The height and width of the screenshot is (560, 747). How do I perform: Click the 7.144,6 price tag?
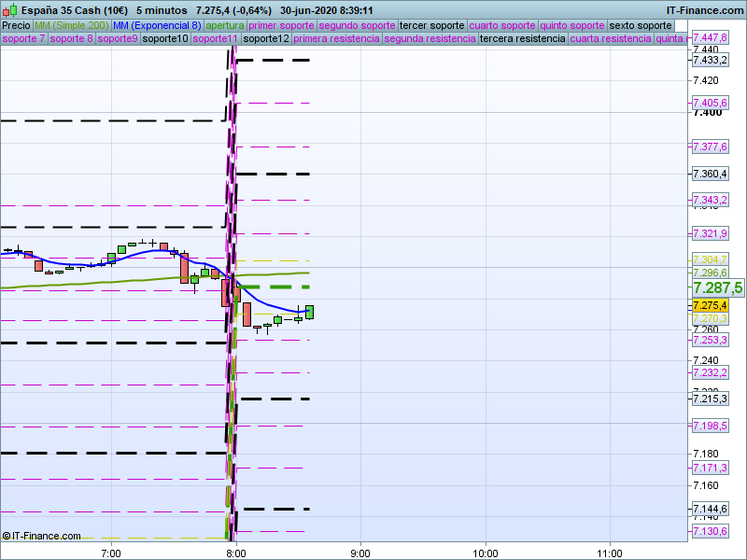710,509
